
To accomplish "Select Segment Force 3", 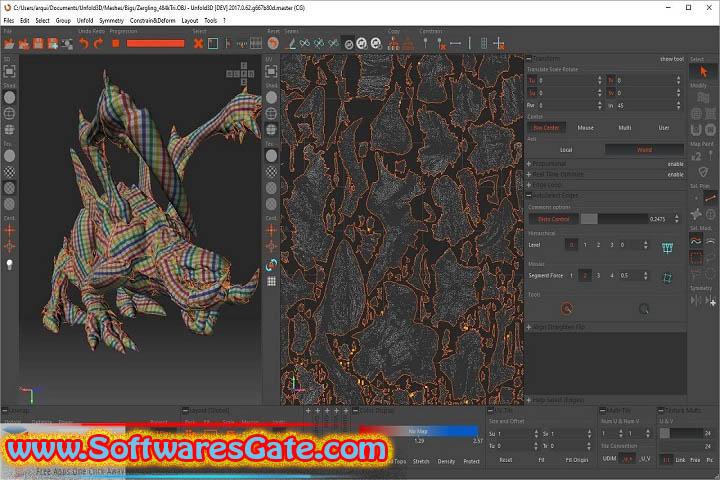I will pos(598,276).
